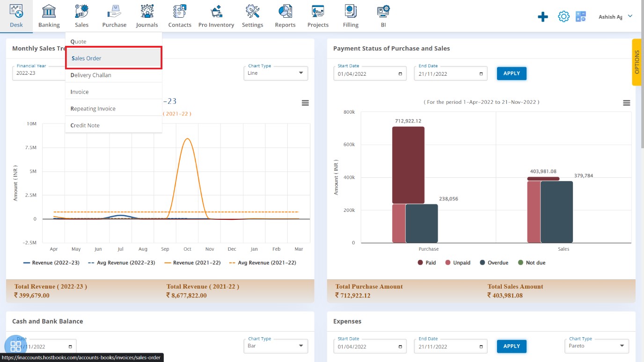Screen dimensions: 644x362
Task: Open the Pro Inventory module icon
Action: (x=216, y=11)
